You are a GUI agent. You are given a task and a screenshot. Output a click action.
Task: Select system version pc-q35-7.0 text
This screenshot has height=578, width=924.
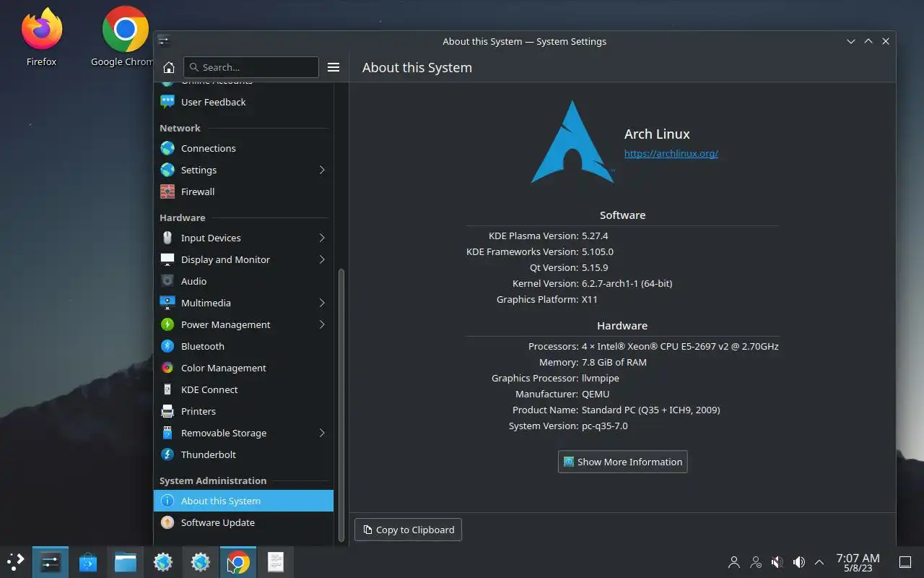pos(605,426)
